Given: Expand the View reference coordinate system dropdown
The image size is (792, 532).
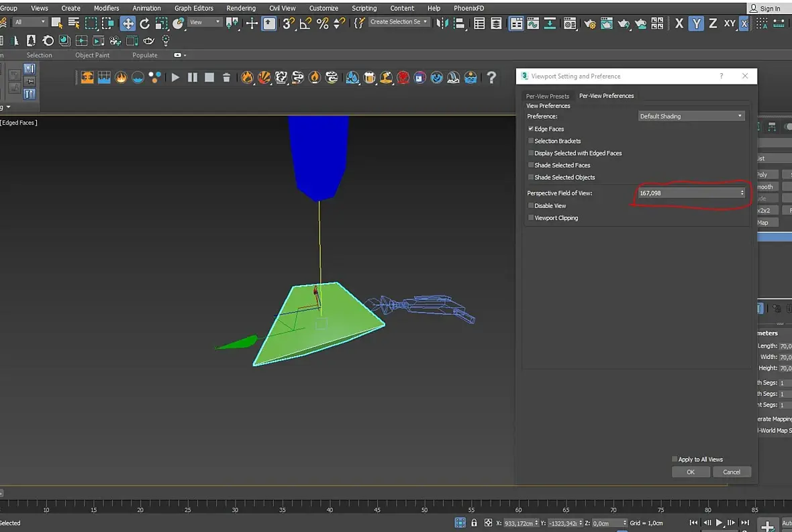Looking at the screenshot, I should [205, 22].
